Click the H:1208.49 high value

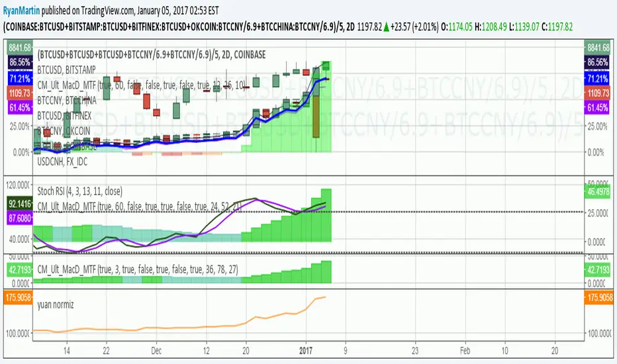pyautogui.click(x=491, y=26)
